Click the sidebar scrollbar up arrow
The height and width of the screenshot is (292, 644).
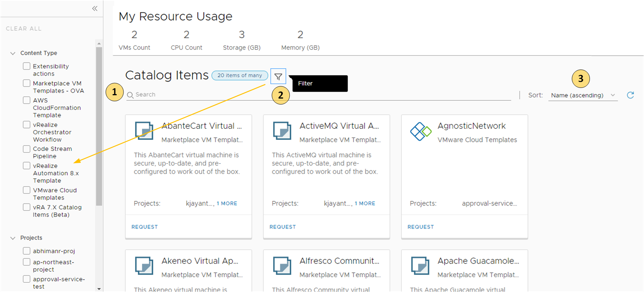pos(99,44)
